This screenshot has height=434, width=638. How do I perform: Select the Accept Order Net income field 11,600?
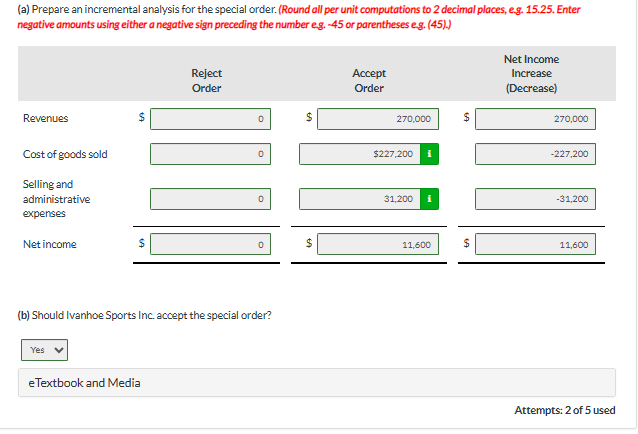click(378, 244)
